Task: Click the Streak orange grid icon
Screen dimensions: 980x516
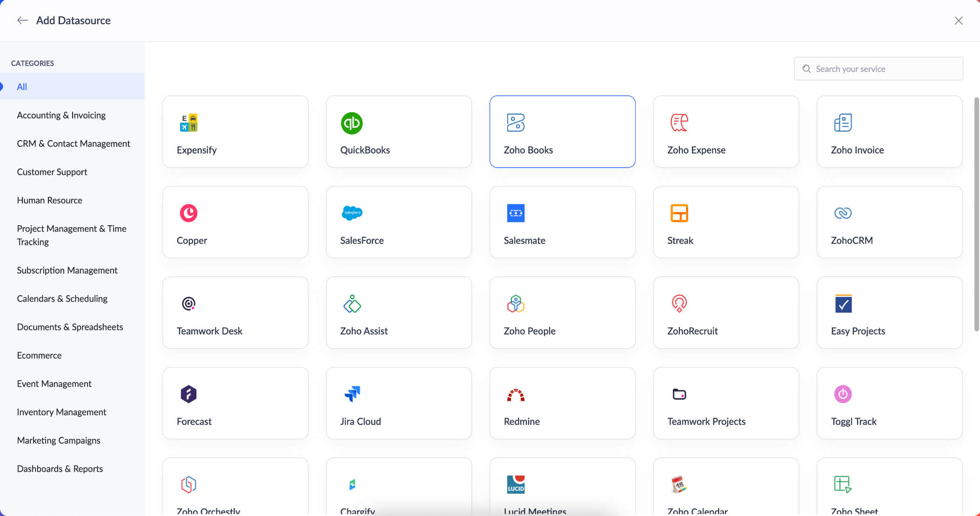Action: pos(679,213)
